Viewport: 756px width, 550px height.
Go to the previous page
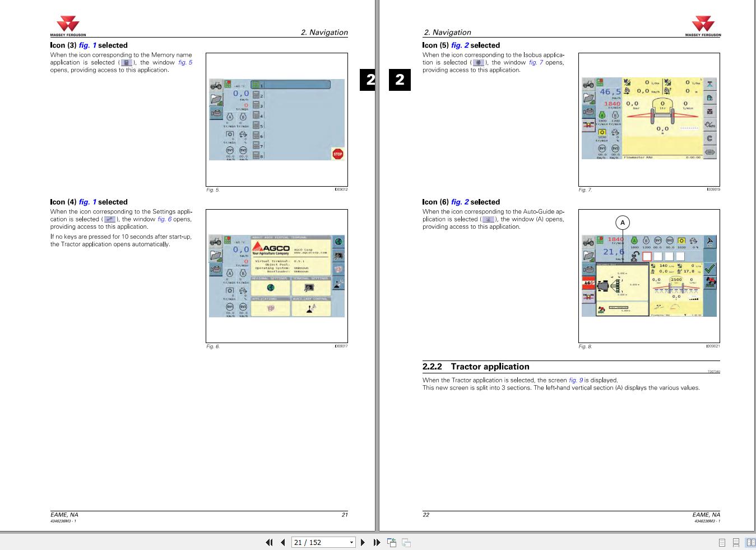[283, 542]
